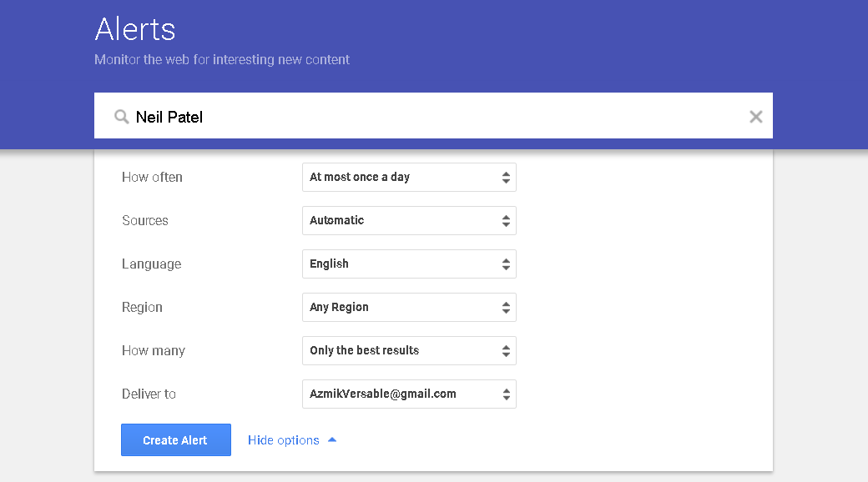Click the magnifying glass search icon
The image size is (868, 482).
(x=121, y=117)
